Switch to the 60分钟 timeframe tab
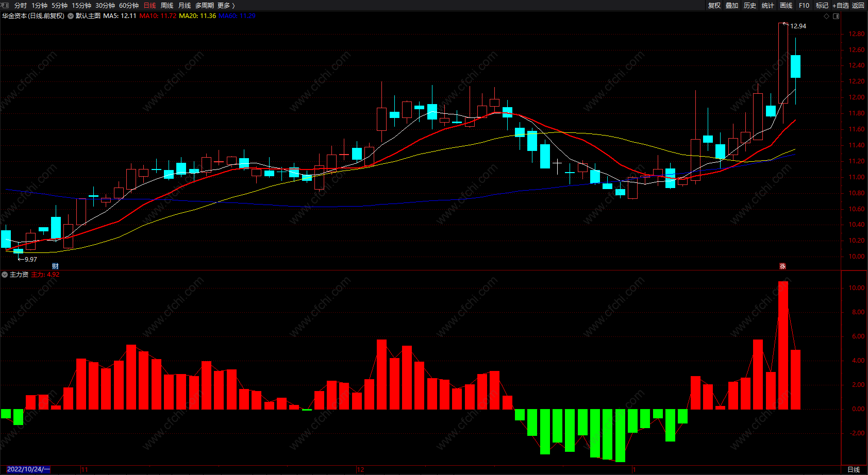The width and height of the screenshot is (868, 475). coord(129,5)
